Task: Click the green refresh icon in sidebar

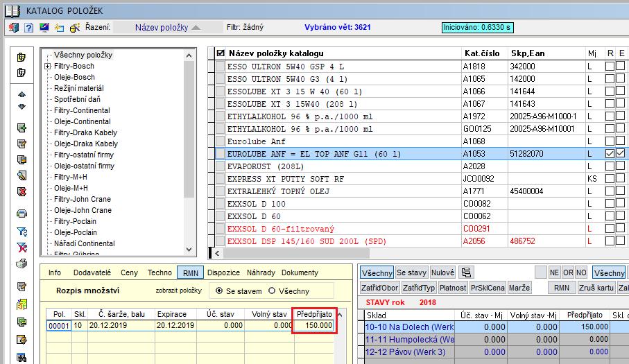Action: tap(21, 322)
